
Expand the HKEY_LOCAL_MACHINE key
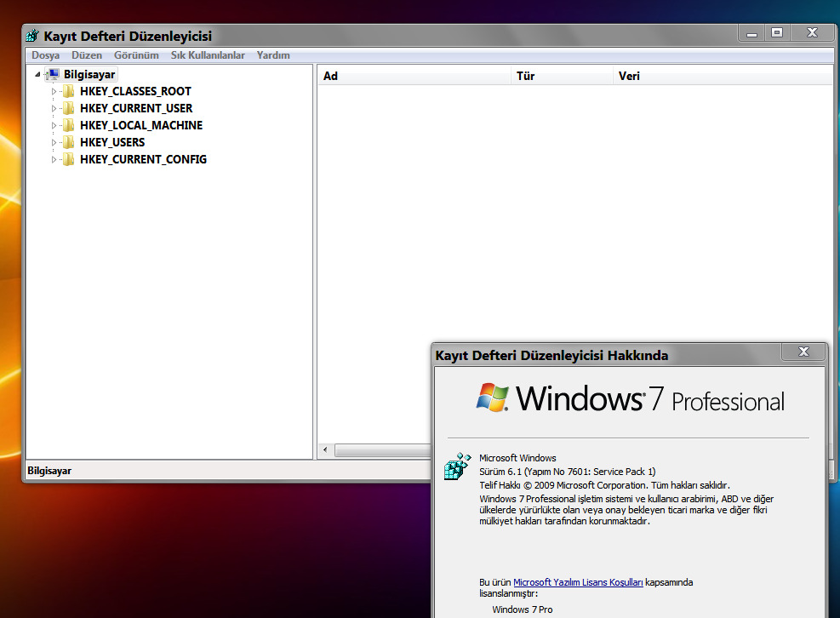[54, 126]
